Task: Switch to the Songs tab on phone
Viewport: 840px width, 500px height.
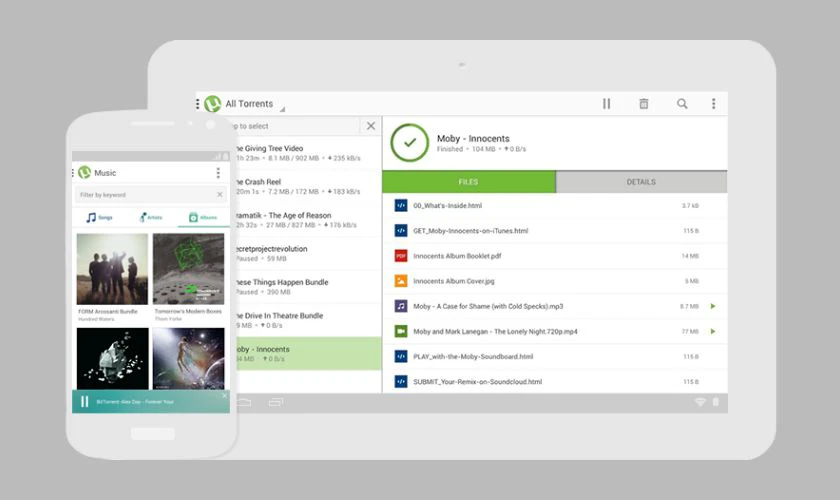Action: 99,217
